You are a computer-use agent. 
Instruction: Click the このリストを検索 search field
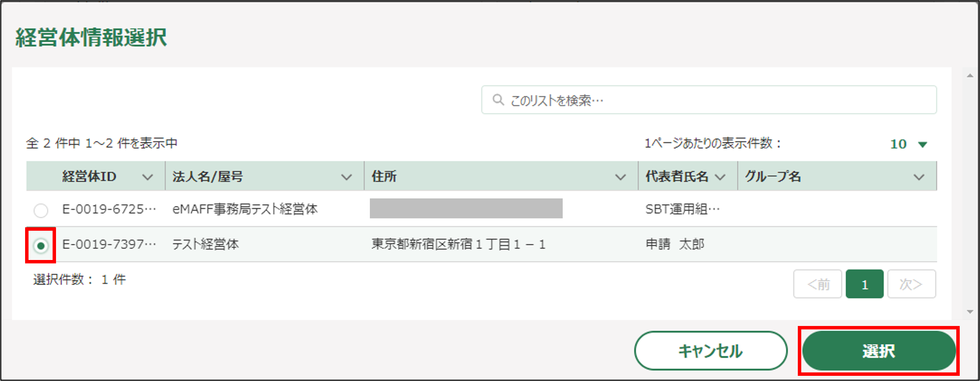point(715,100)
